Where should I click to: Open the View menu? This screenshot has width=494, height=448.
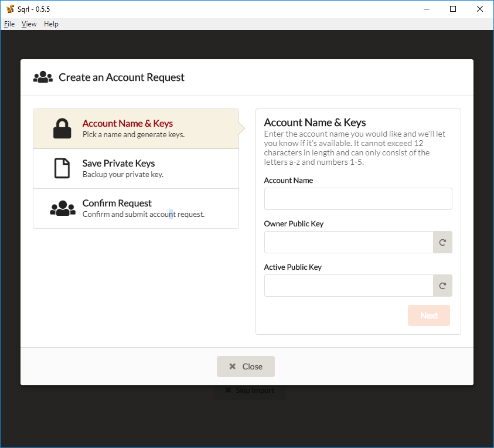[29, 24]
